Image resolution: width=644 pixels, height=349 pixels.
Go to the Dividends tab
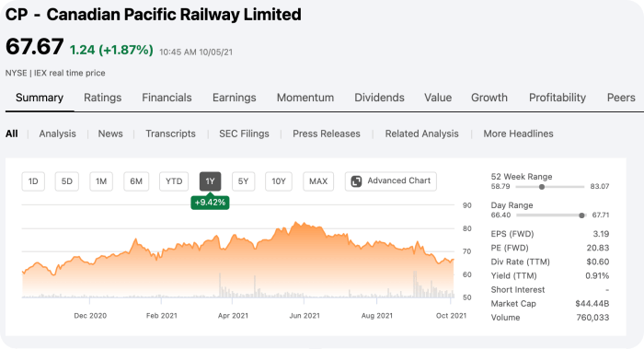coord(379,98)
